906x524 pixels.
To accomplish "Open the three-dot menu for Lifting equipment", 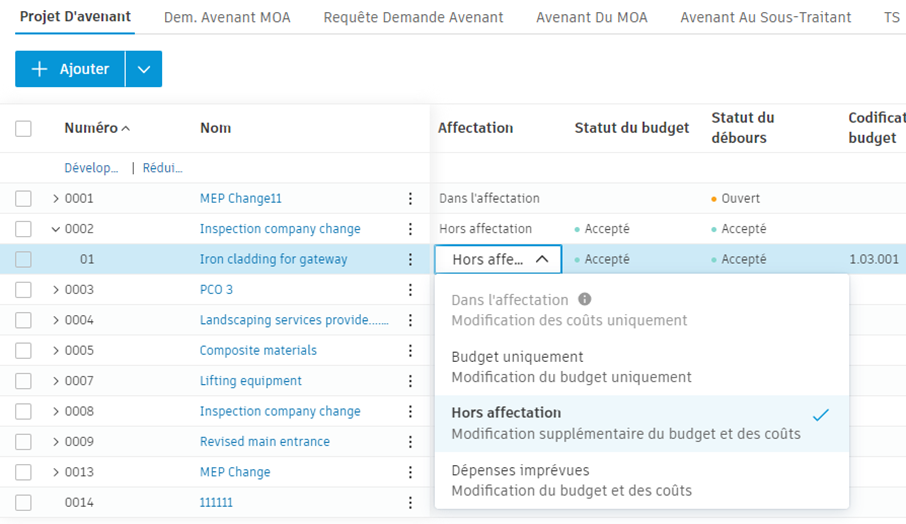I will [x=410, y=381].
